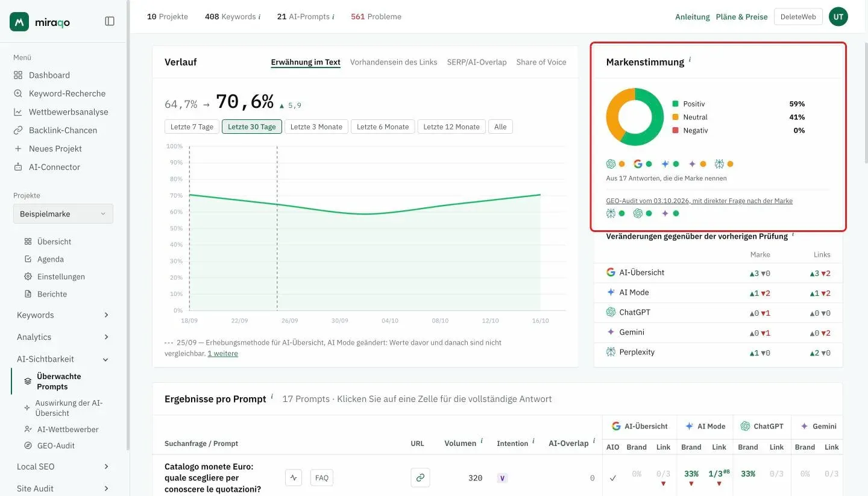Click the info icon beside 408 Keywords
Image resolution: width=868 pixels, height=496 pixels.
tap(259, 17)
